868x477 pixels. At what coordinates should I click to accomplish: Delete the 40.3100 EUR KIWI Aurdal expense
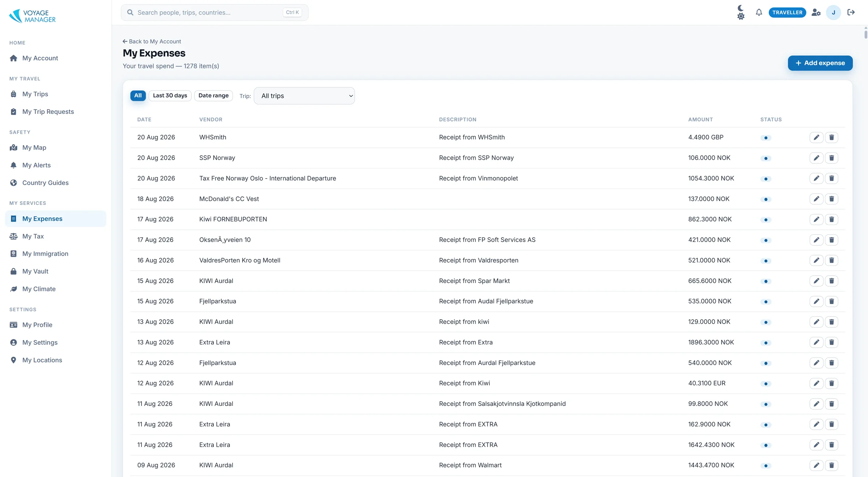tap(831, 383)
